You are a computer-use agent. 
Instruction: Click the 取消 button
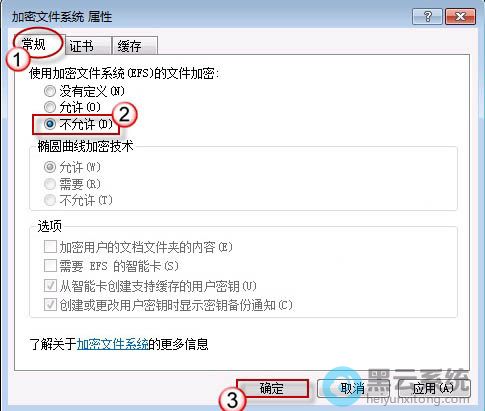[x=353, y=389]
